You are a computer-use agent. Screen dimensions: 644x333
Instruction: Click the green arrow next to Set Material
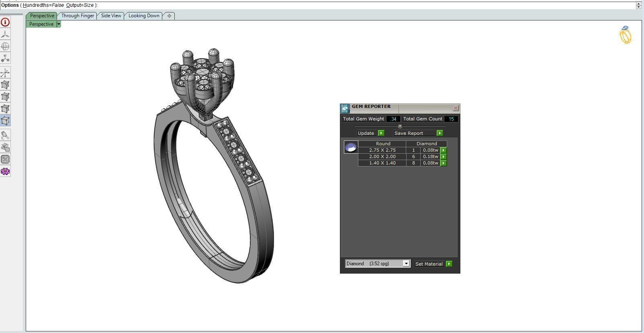pyautogui.click(x=449, y=264)
